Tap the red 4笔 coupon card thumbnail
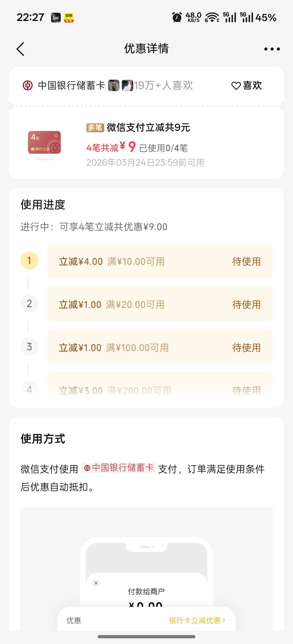 (44, 143)
